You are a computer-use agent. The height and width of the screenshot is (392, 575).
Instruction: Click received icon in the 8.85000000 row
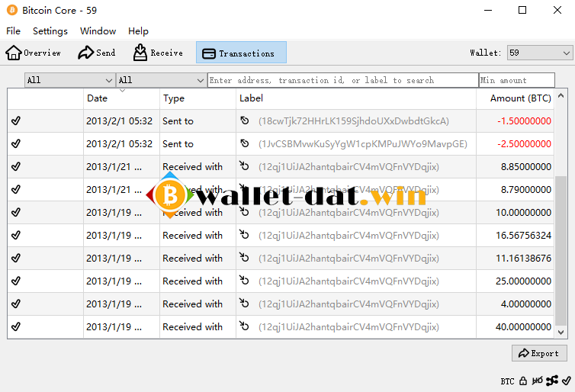point(244,165)
